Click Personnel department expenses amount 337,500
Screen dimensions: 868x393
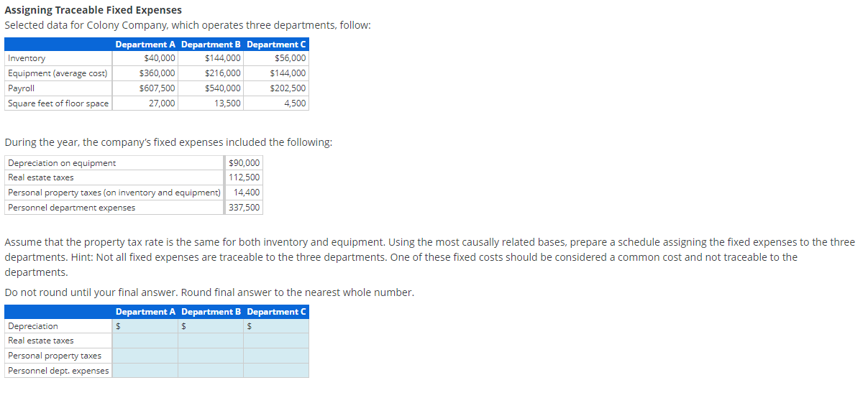pos(245,208)
